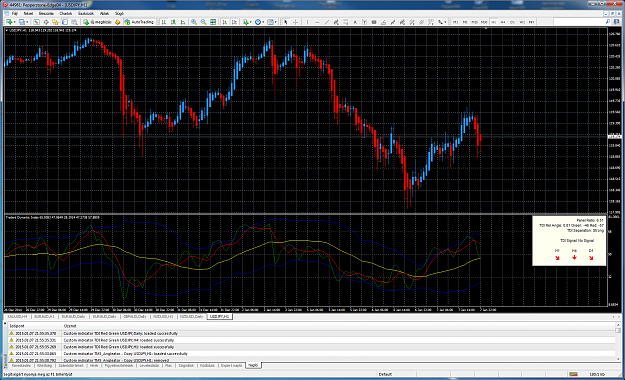Open the Nézet menu
Screen dimensions: 625x380
click(28, 13)
